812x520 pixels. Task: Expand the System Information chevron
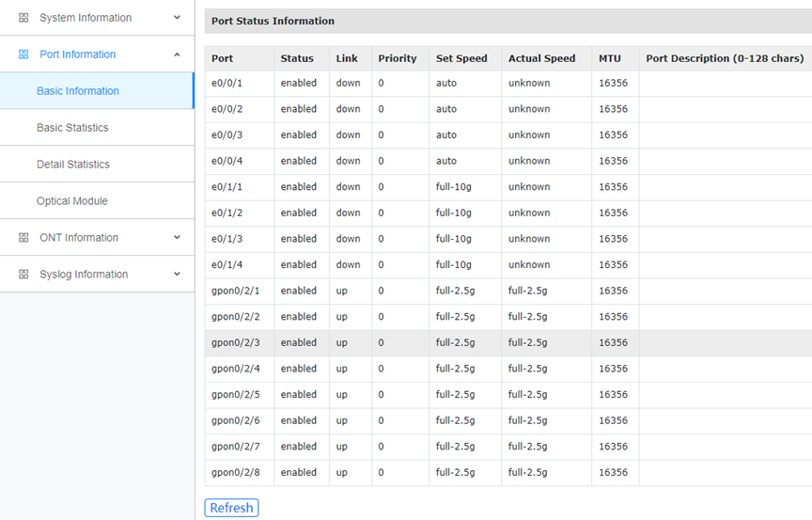tap(177, 18)
